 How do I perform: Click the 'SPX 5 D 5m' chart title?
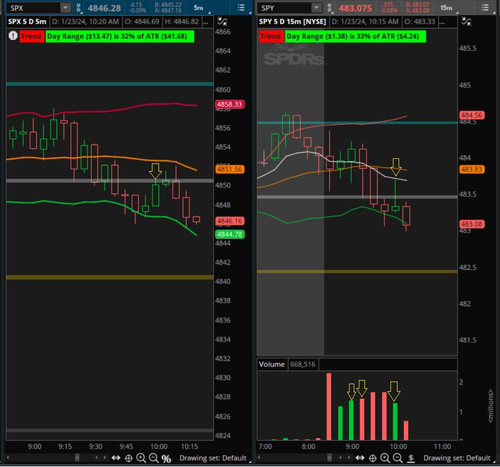click(27, 22)
